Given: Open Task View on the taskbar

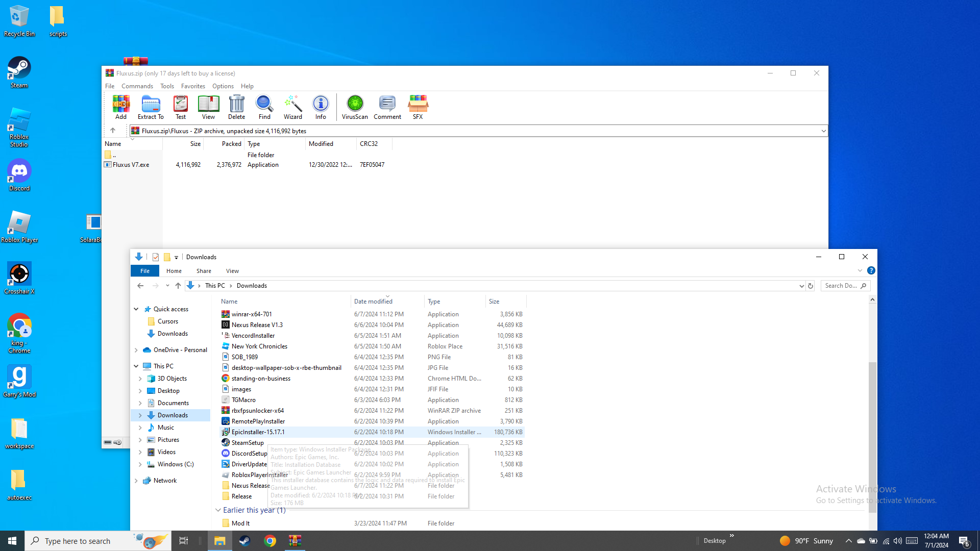Looking at the screenshot, I should (x=184, y=541).
